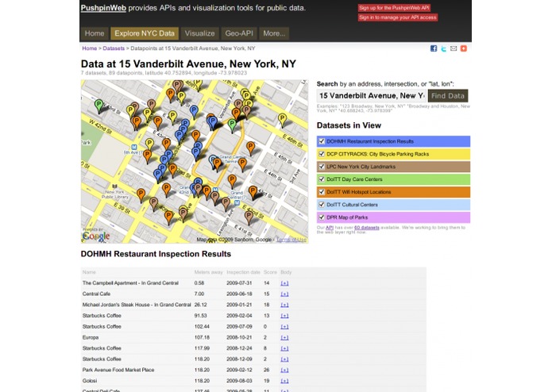This screenshot has height=392, width=552.
Task: Click the DOHMH Restaurant Inspection Results heading
Action: pos(156,254)
